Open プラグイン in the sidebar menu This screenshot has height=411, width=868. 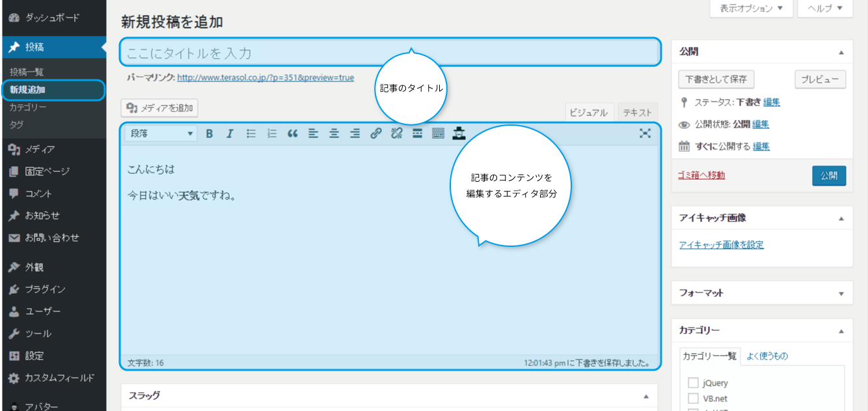pyautogui.click(x=45, y=289)
